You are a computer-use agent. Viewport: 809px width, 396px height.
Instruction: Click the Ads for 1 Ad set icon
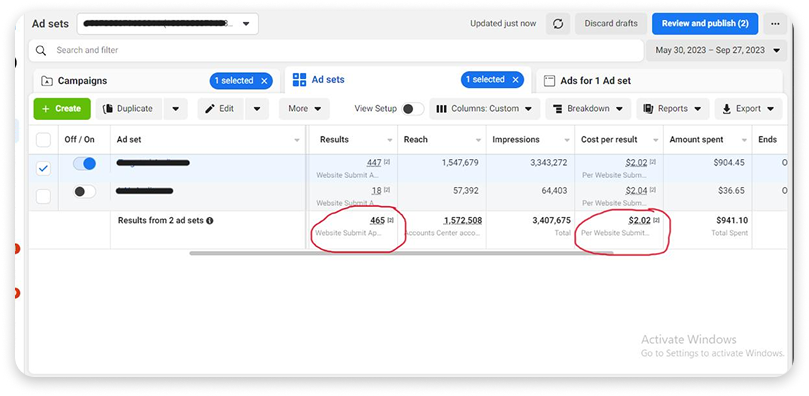pyautogui.click(x=550, y=81)
